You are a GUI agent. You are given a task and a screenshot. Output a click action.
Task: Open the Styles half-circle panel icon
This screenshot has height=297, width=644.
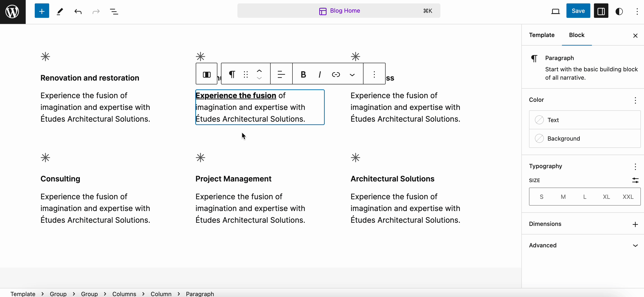click(619, 11)
